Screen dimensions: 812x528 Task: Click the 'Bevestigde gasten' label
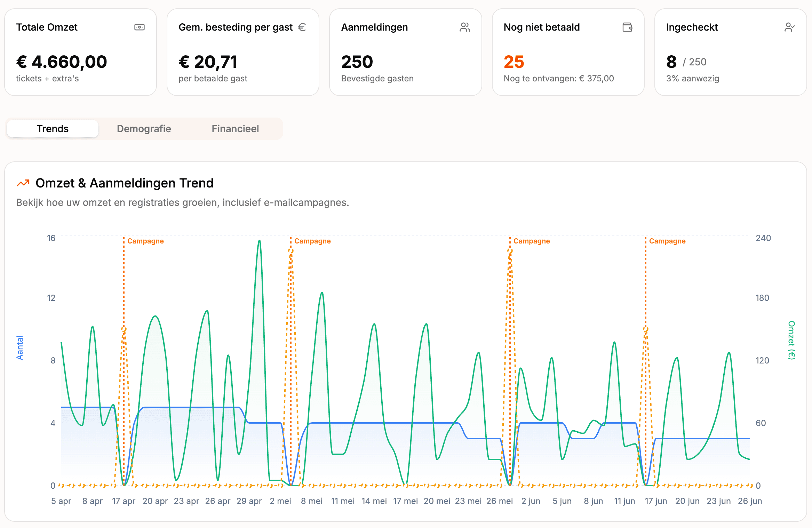(x=377, y=79)
